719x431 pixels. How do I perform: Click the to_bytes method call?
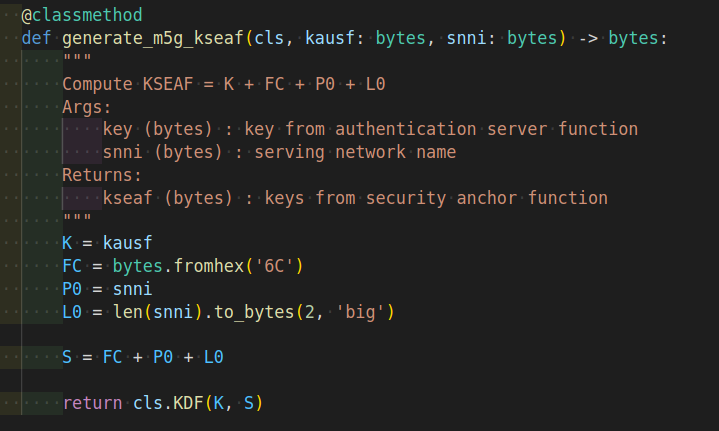[x=254, y=312]
